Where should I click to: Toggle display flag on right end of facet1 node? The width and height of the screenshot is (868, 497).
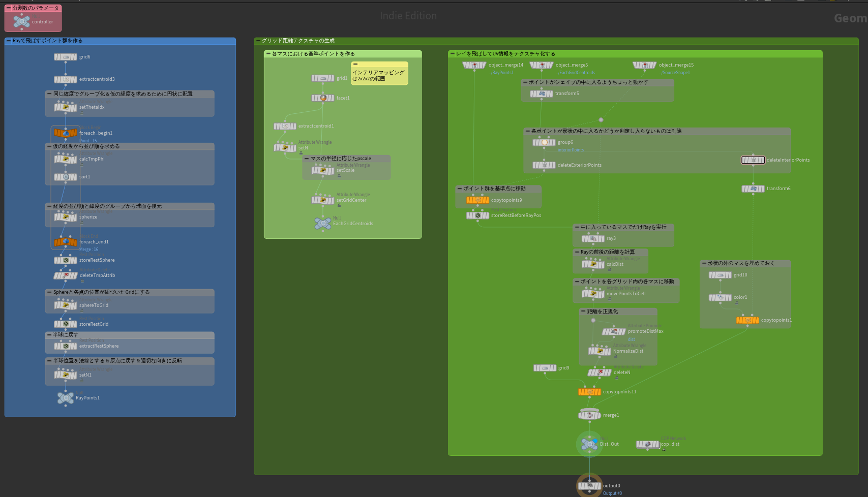[332, 98]
